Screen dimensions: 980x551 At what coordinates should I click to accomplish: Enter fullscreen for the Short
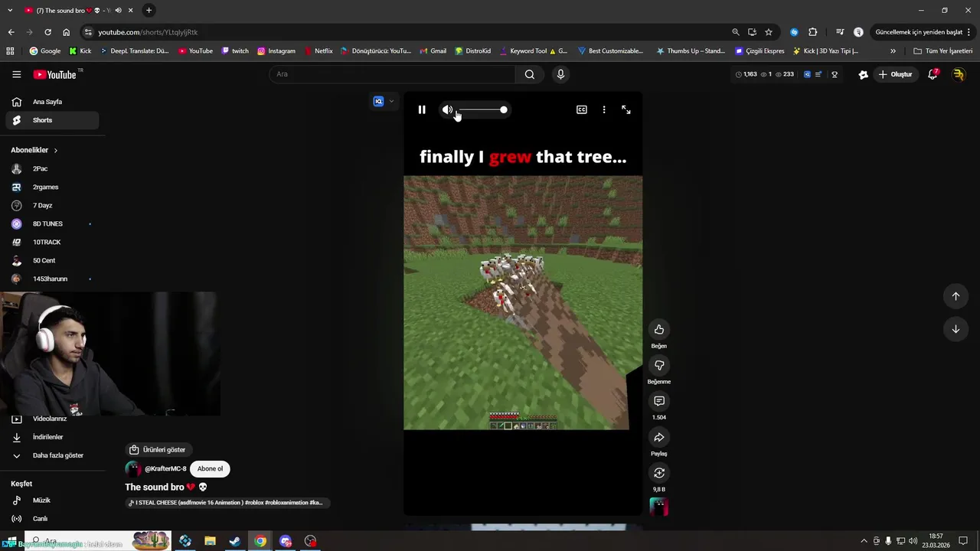(x=626, y=109)
